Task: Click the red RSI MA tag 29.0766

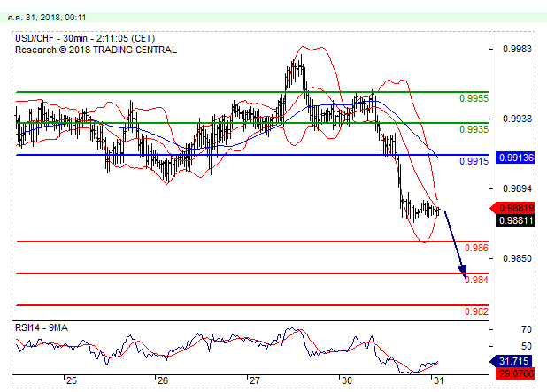Action: [x=515, y=373]
